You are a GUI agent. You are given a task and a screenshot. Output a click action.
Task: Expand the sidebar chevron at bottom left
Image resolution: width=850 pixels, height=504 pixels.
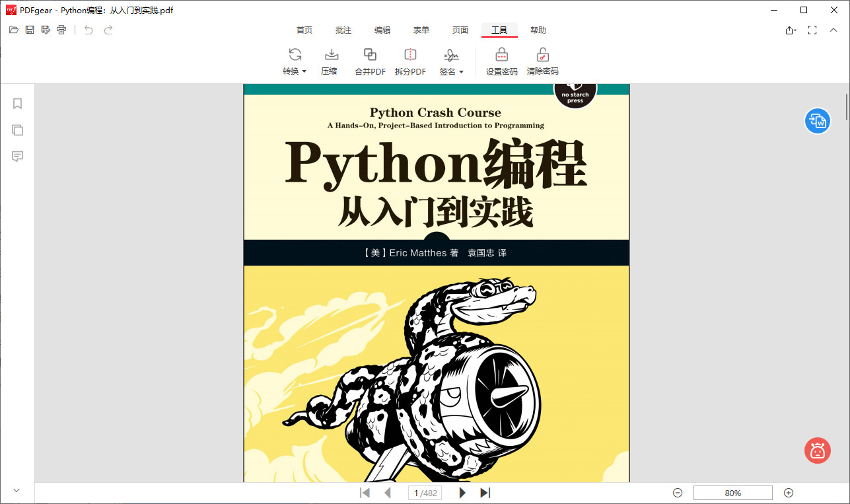(17, 490)
